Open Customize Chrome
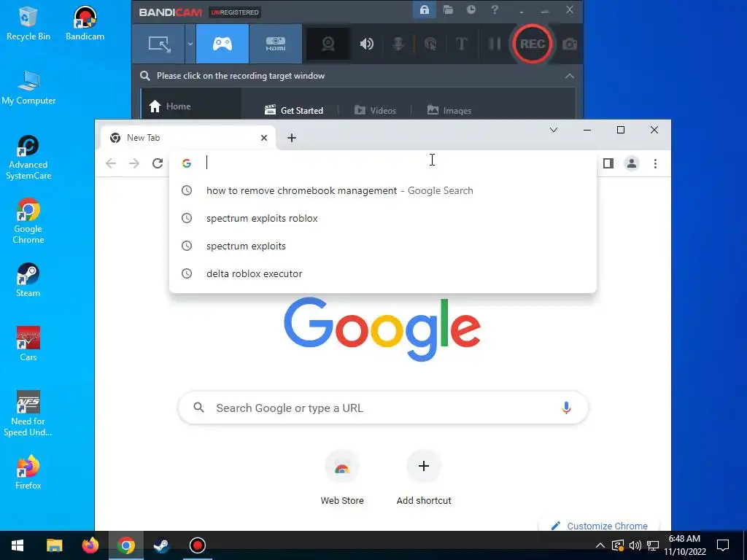This screenshot has width=747, height=560. [600, 526]
